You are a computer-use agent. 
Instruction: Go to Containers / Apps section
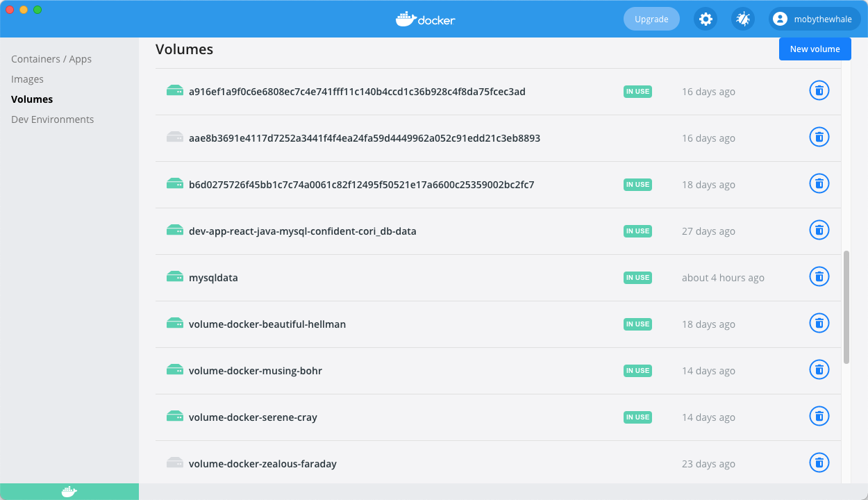click(x=51, y=59)
